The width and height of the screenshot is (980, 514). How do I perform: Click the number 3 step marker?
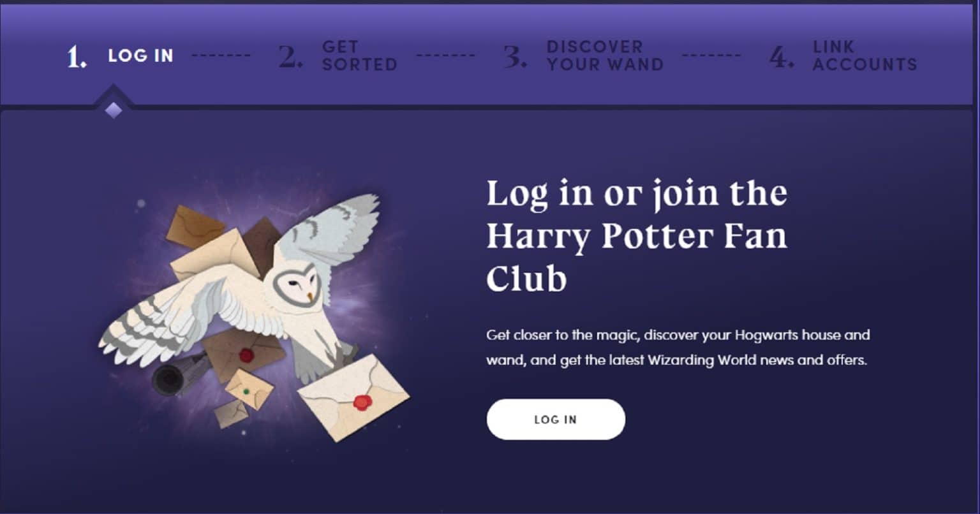pyautogui.click(x=515, y=57)
